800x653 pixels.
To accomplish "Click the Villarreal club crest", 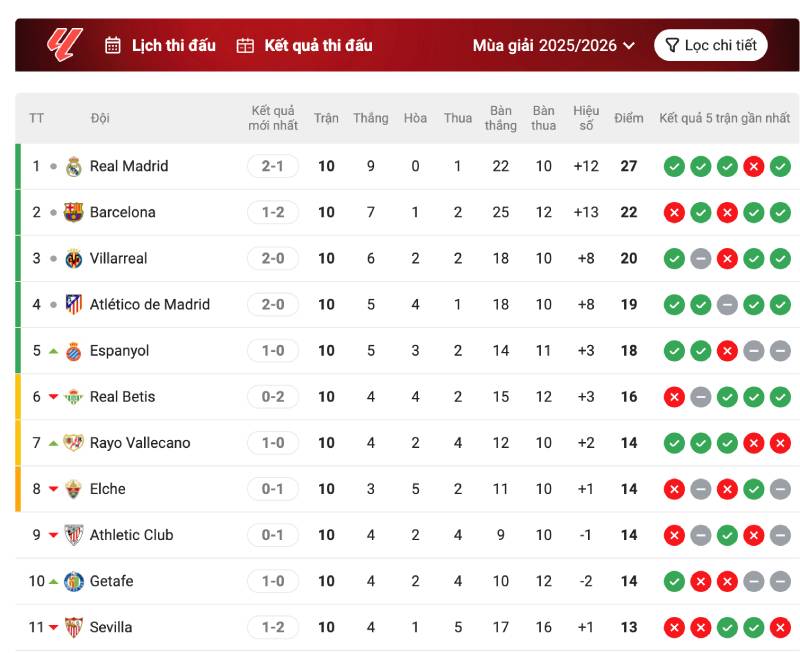I will coord(73,258).
